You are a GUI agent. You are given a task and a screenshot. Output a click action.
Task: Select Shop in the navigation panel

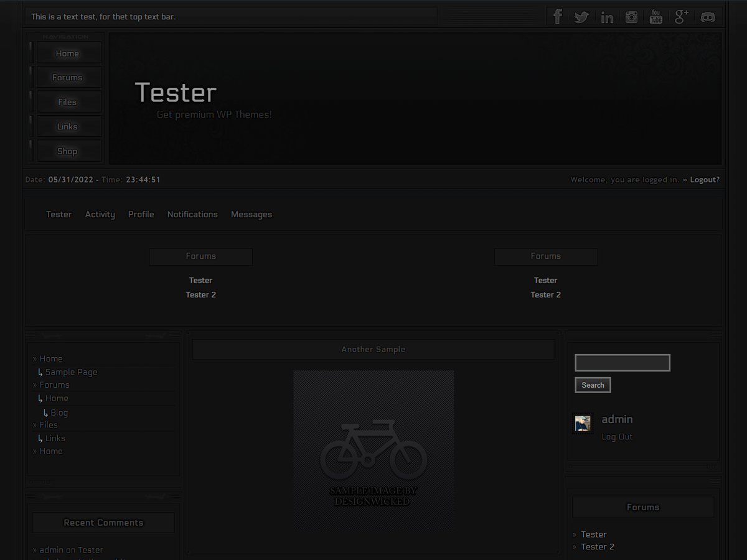67,151
